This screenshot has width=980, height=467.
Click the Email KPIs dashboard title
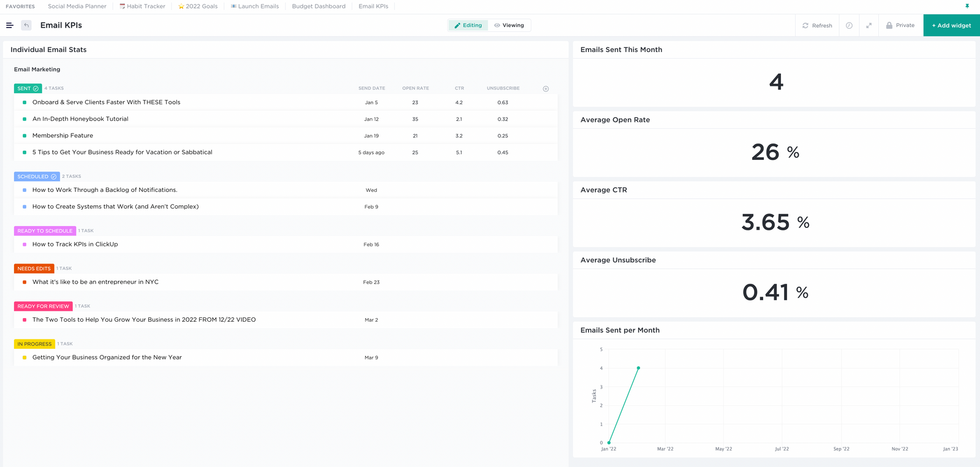click(61, 25)
